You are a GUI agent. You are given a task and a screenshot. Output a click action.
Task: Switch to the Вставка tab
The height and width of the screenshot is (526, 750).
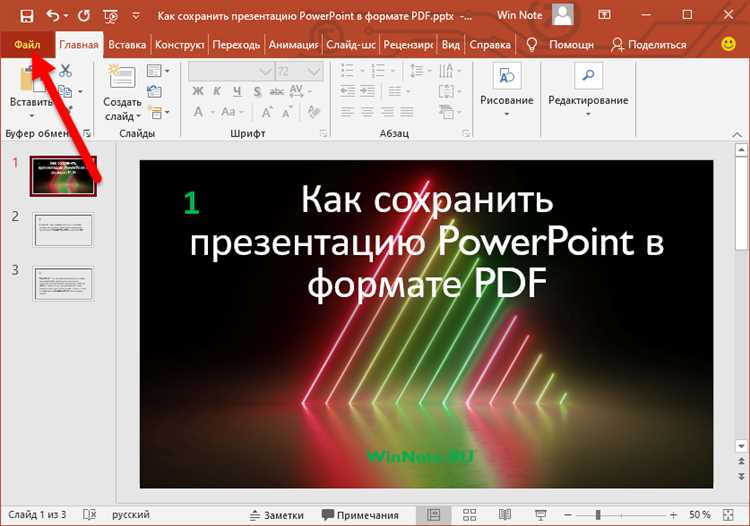tap(127, 44)
